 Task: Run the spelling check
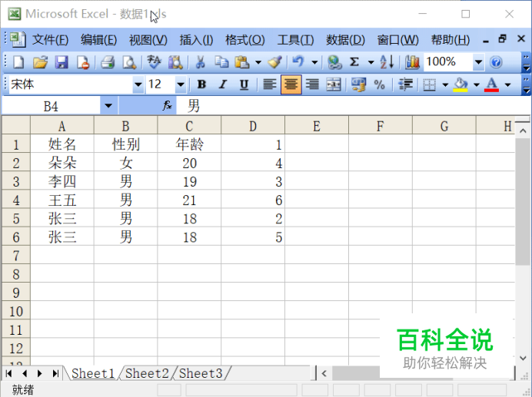[154, 62]
